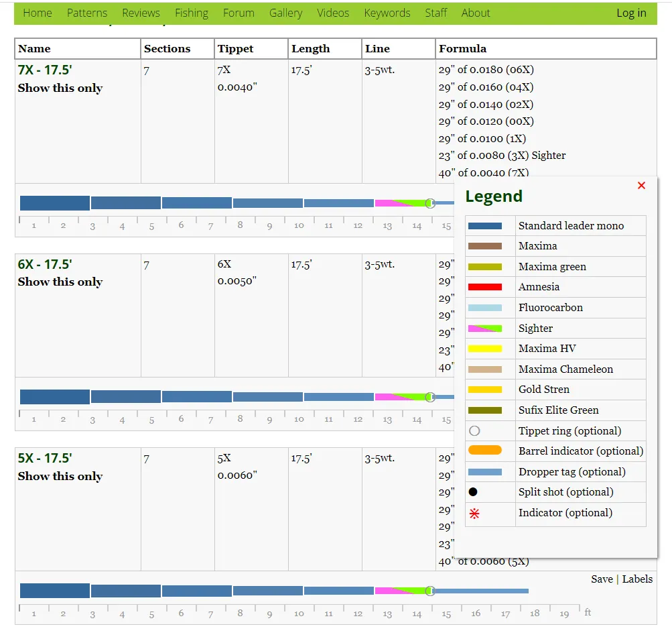Open the Gallery page
672x643 pixels.
[286, 13]
